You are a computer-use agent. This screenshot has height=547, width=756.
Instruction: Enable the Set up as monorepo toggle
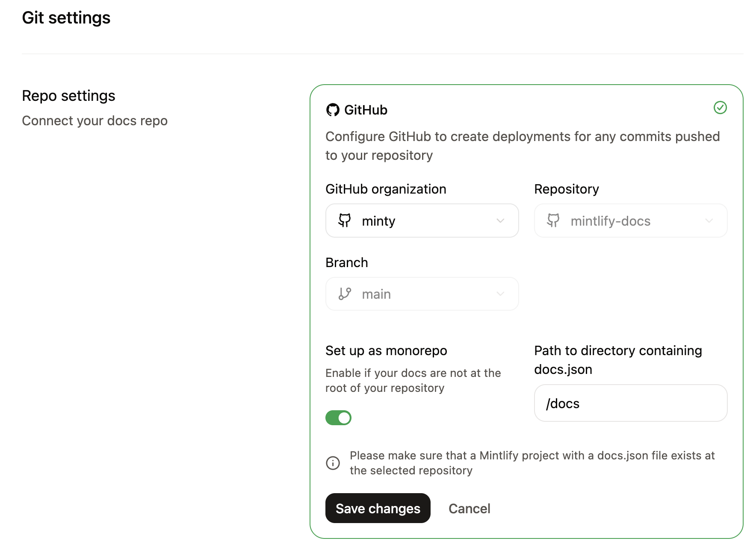[338, 418]
